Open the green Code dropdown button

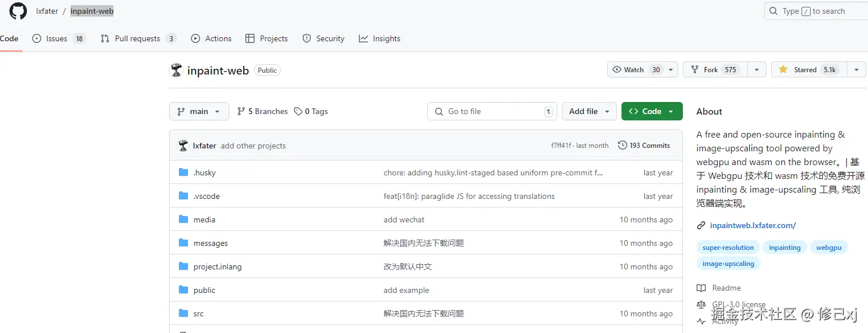point(652,111)
